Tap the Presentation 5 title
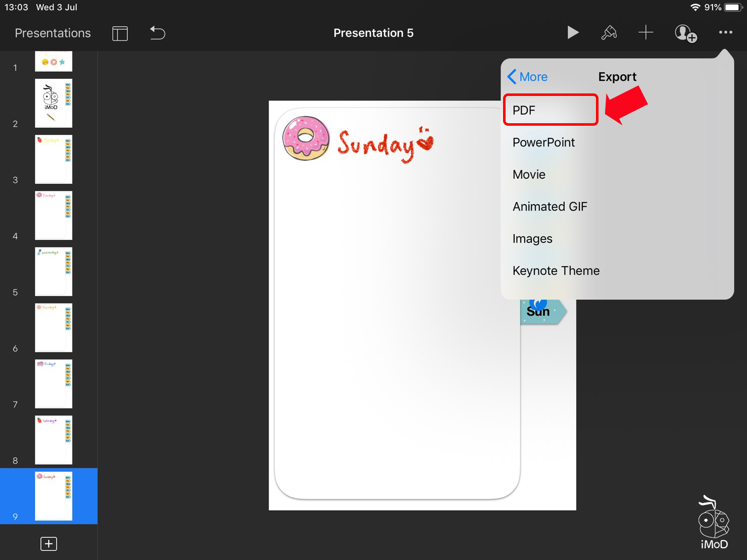Viewport: 747px width, 560px height. [373, 33]
